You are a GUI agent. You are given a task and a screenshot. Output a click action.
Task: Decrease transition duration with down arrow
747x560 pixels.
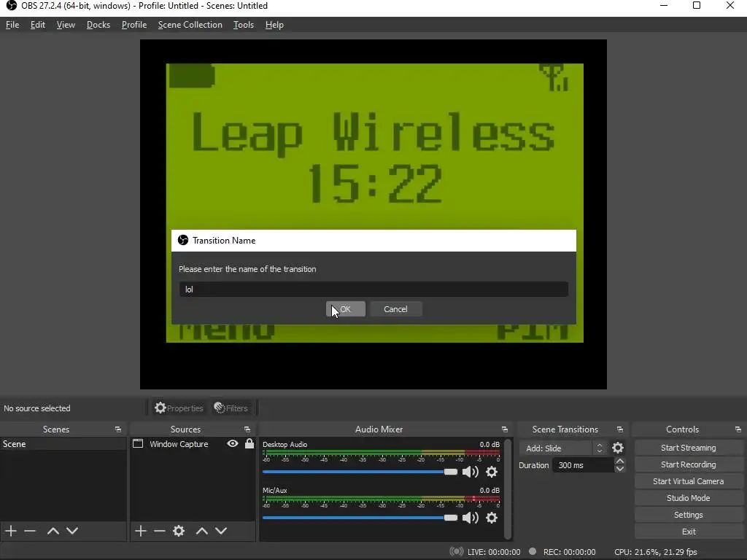(620, 469)
